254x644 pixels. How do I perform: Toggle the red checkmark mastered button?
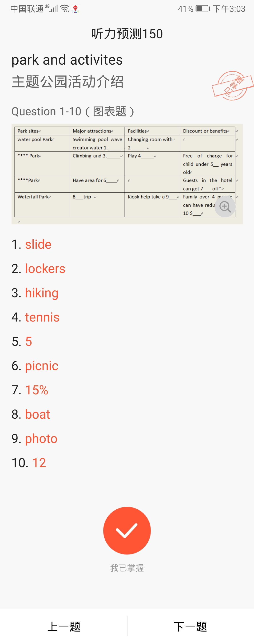[x=127, y=531]
